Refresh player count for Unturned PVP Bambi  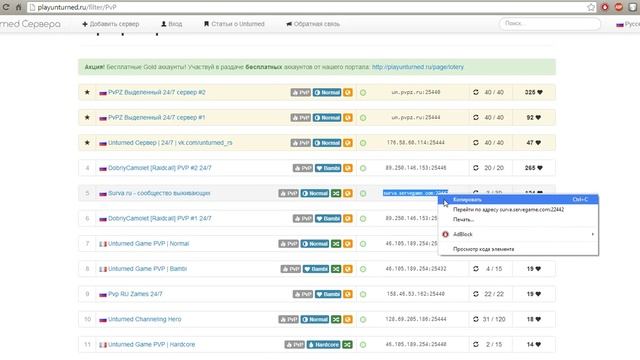pos(476,269)
